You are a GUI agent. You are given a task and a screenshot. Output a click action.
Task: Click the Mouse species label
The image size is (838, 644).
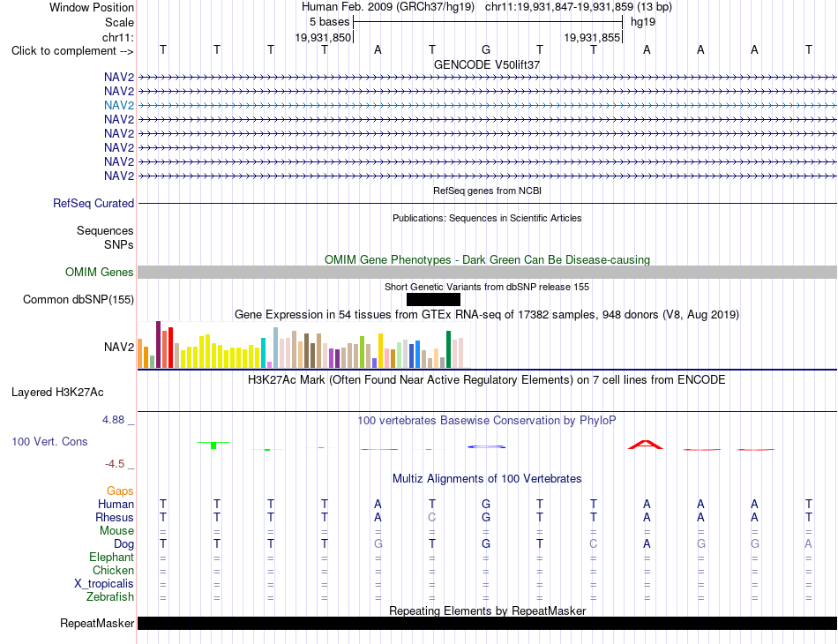116,531
